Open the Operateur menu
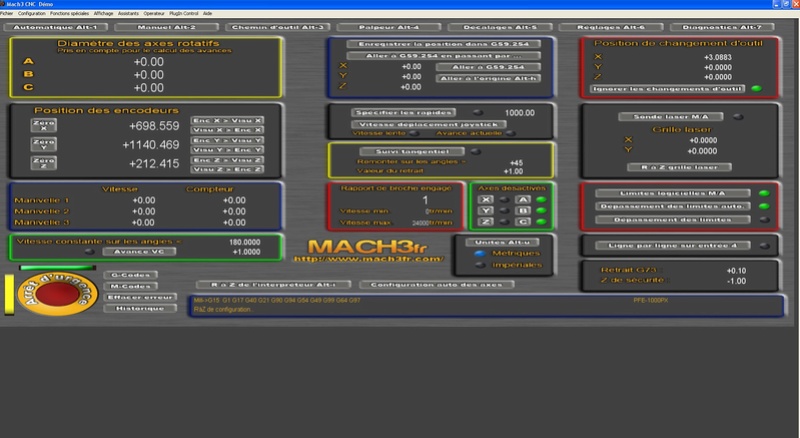The image size is (800, 438). [154, 13]
